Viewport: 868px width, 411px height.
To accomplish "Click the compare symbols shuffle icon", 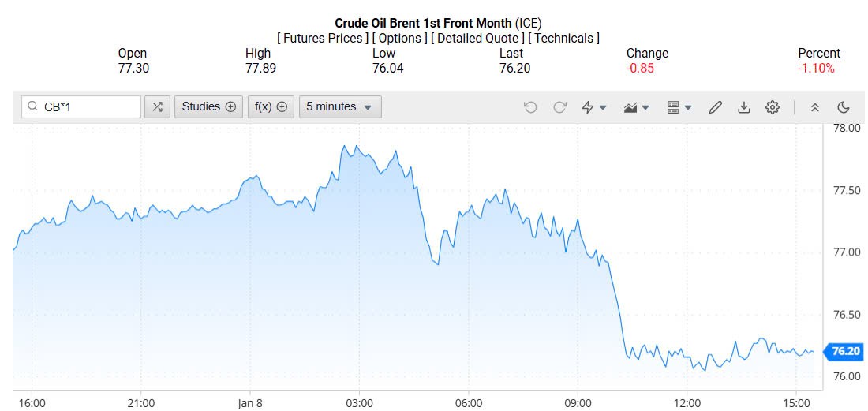I will [x=158, y=106].
